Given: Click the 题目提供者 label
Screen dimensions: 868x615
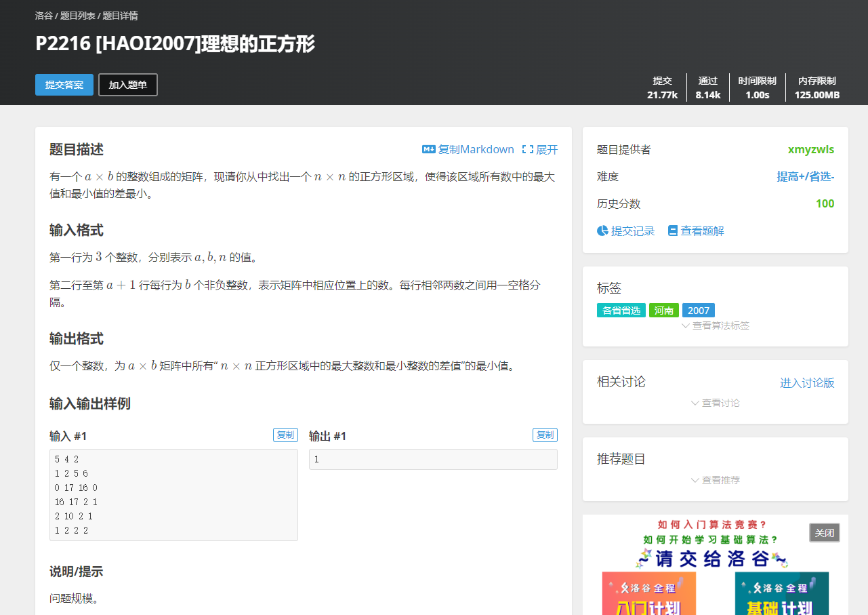Looking at the screenshot, I should [624, 149].
